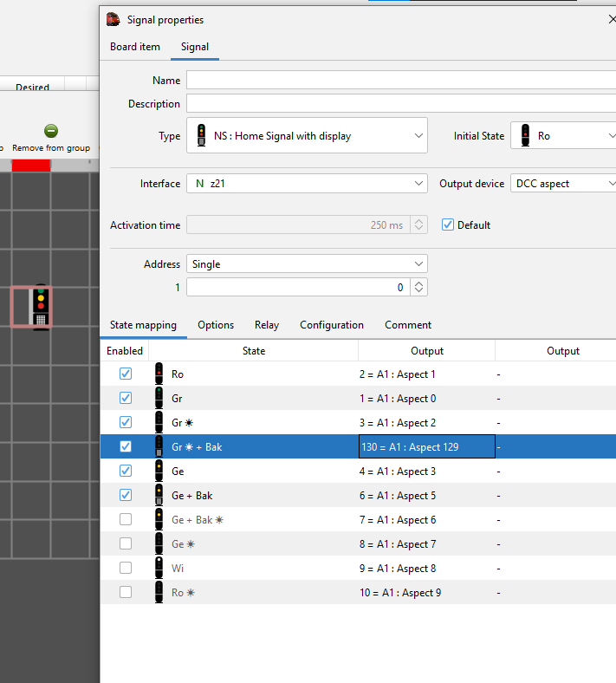Enable the Ge + Bak blinking state checkbox
Screen dimensions: 616x683
[126, 520]
